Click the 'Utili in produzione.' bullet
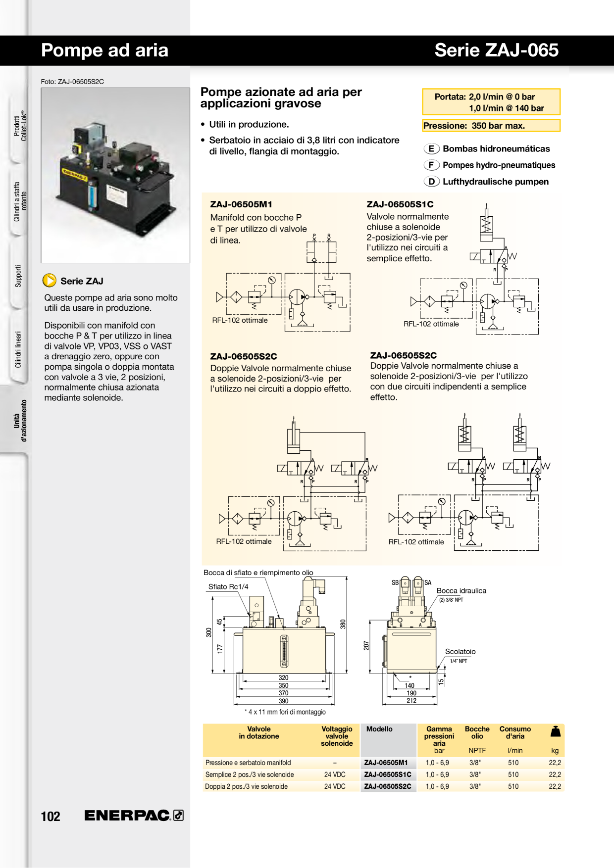Image resolution: width=614 pixels, height=868 pixels. [x=249, y=124]
